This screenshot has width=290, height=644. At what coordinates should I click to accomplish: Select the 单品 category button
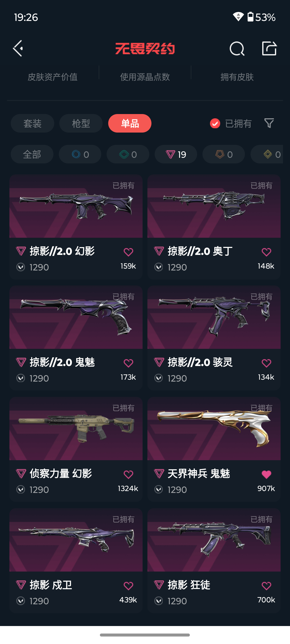130,123
